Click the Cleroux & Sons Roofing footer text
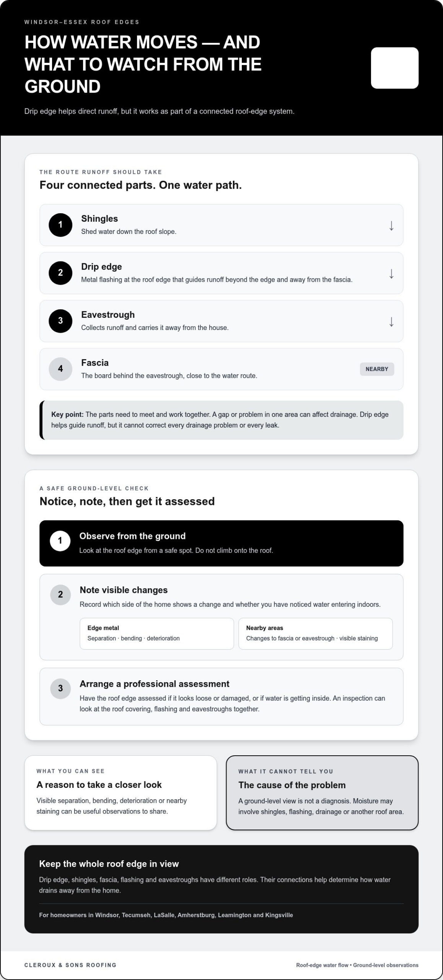 click(70, 965)
